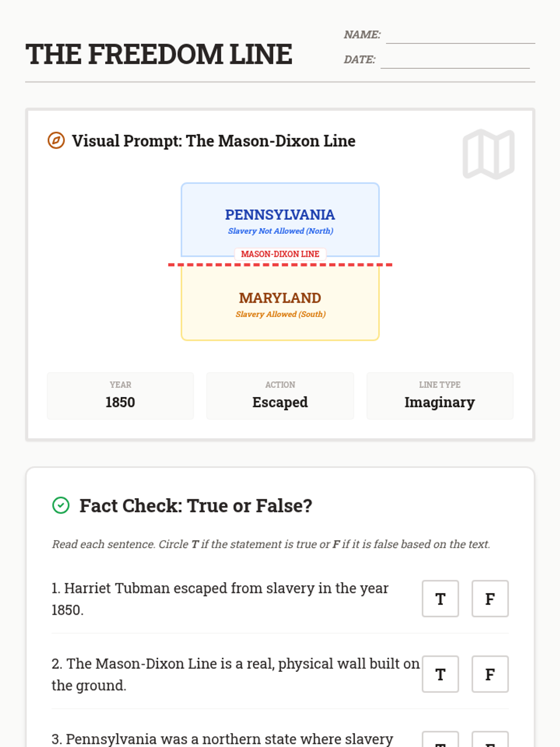Image resolution: width=560 pixels, height=747 pixels.
Task: Circle T for the physical wall statement
Action: pos(440,674)
